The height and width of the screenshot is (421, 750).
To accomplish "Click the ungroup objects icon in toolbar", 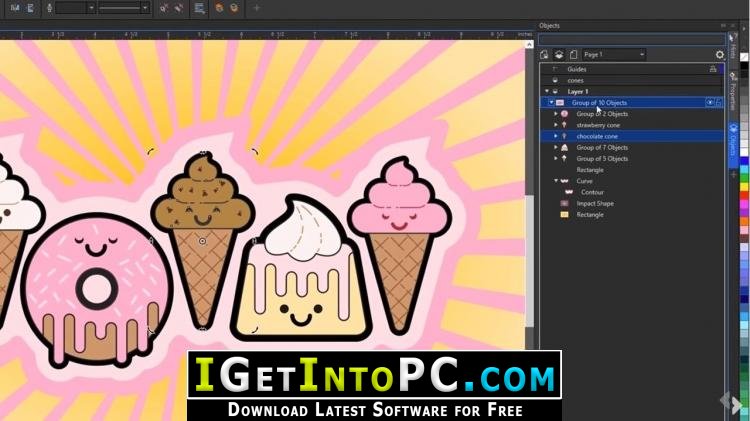I will [234, 8].
